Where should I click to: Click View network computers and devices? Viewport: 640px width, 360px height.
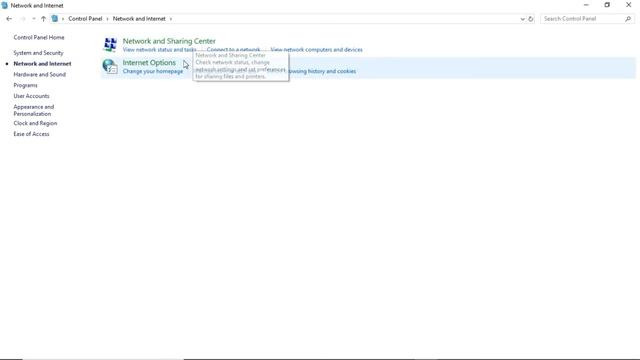(316, 50)
